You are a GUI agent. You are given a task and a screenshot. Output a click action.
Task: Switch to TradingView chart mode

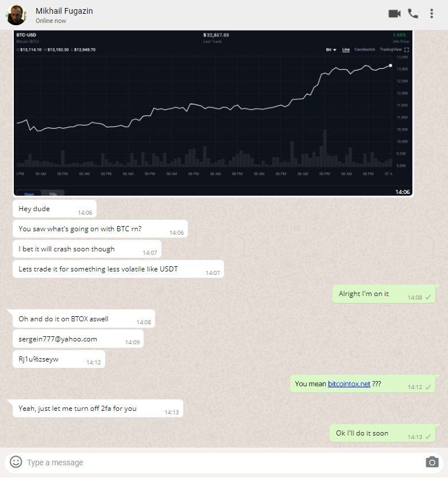click(x=391, y=49)
